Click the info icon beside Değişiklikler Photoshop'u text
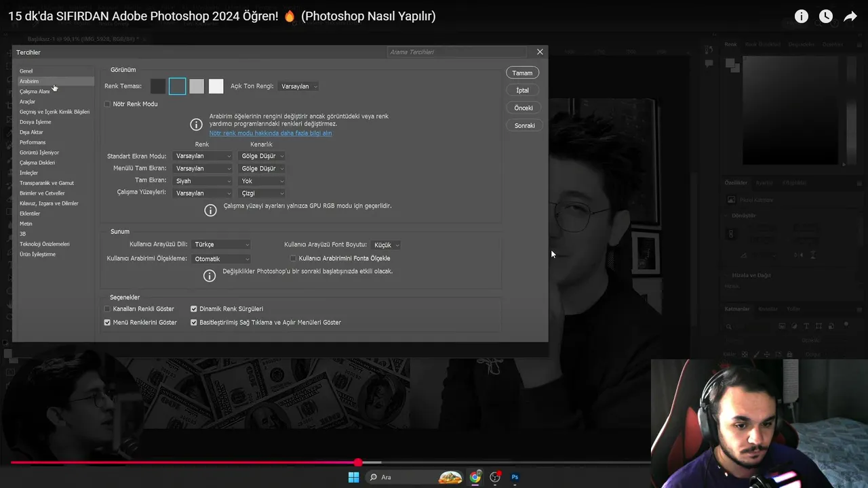 [210, 275]
